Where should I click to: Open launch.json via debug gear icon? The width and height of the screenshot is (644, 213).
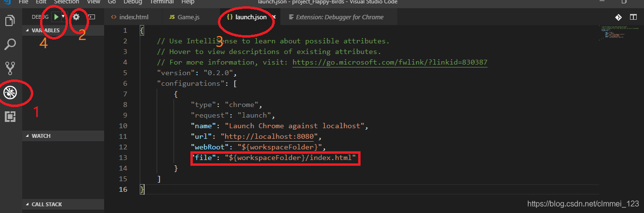coord(76,17)
